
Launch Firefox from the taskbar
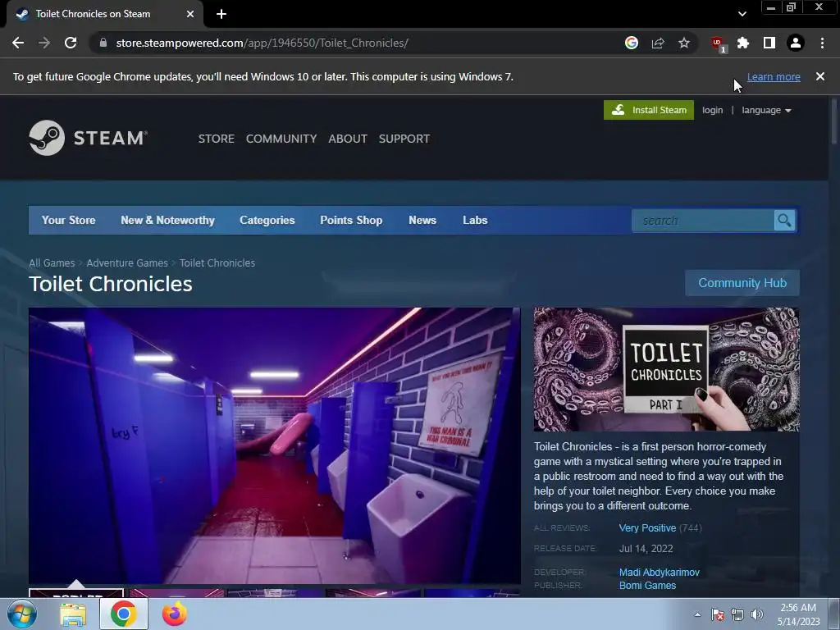[174, 614]
